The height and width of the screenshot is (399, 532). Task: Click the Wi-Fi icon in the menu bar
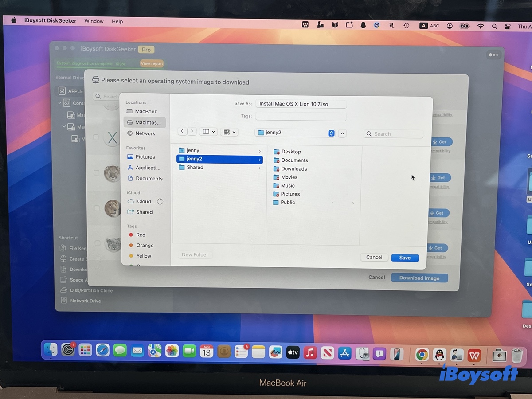tap(481, 26)
